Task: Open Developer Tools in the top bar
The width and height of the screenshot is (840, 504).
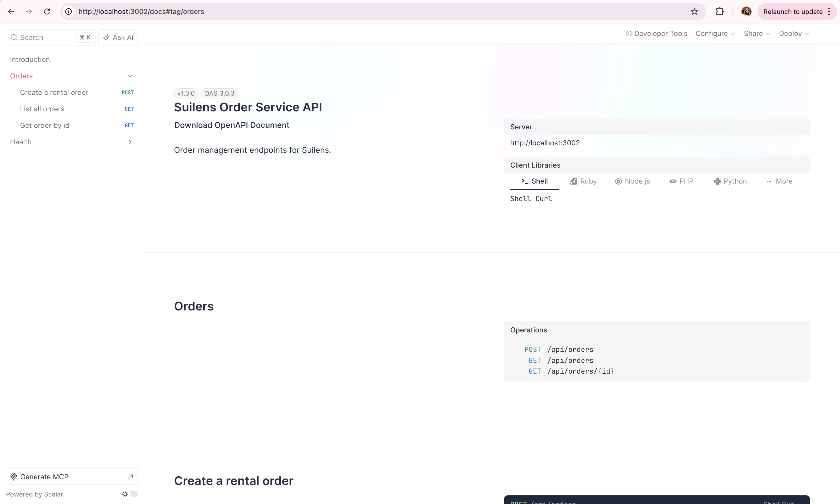Action: pos(656,34)
